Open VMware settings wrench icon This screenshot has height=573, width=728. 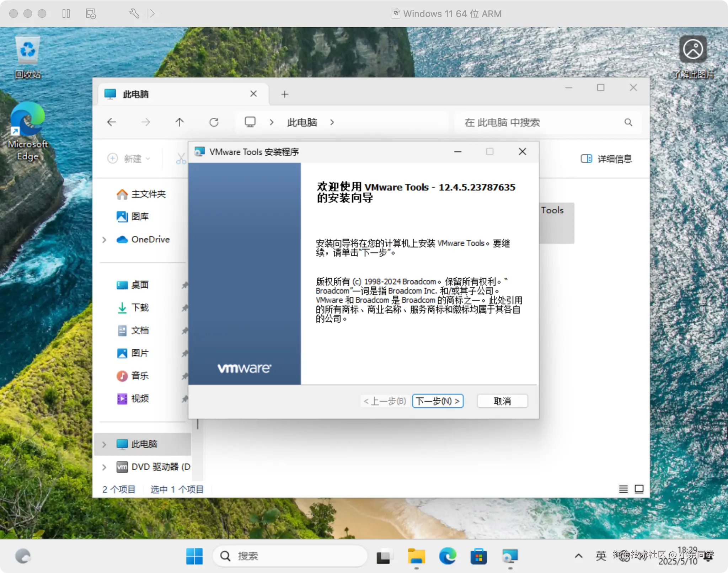click(134, 14)
